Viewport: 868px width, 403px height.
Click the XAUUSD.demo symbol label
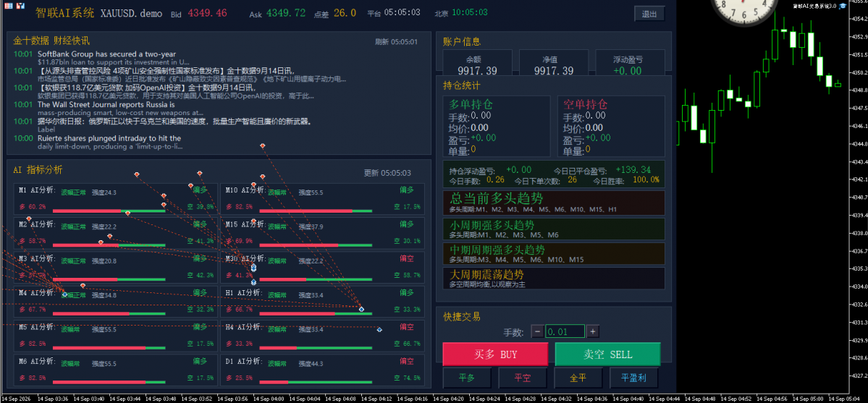(x=132, y=13)
